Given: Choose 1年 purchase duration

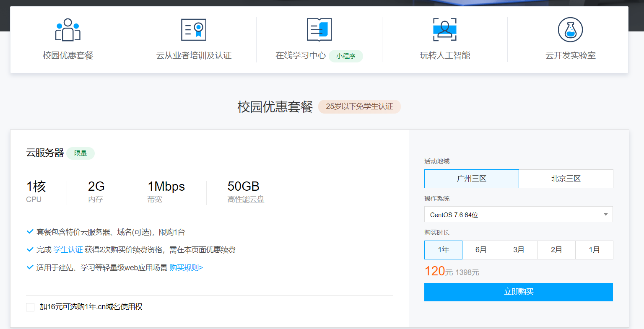Looking at the screenshot, I should coord(443,250).
